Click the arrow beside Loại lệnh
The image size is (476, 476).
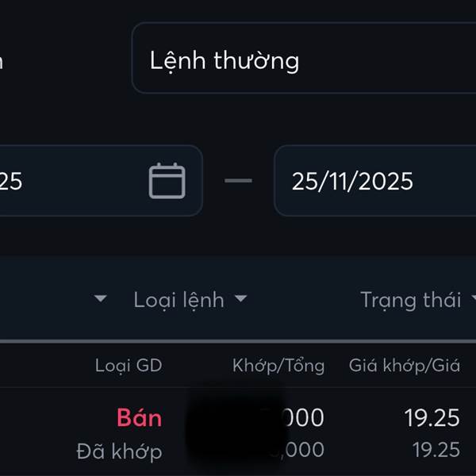[240, 299]
